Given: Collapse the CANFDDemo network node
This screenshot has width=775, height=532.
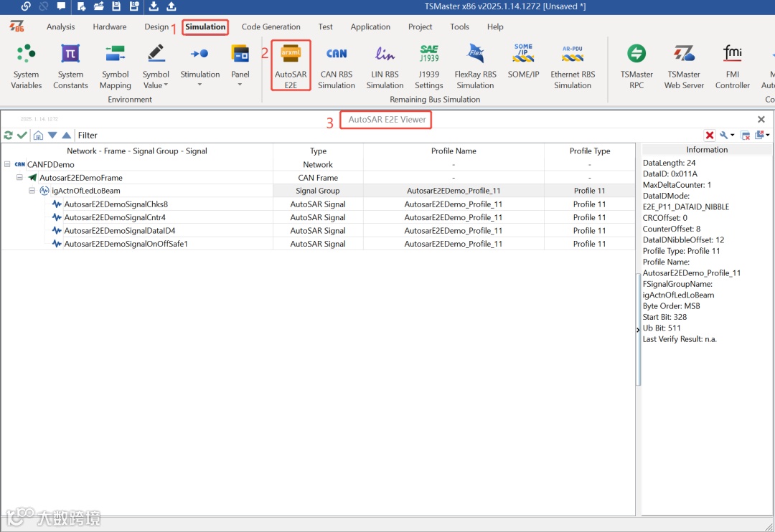Looking at the screenshot, I should [7, 164].
